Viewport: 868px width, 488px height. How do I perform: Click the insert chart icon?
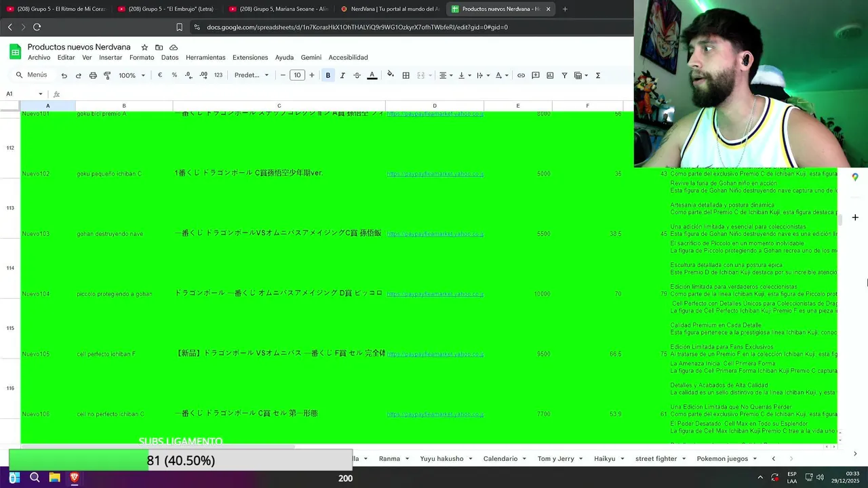tap(550, 75)
